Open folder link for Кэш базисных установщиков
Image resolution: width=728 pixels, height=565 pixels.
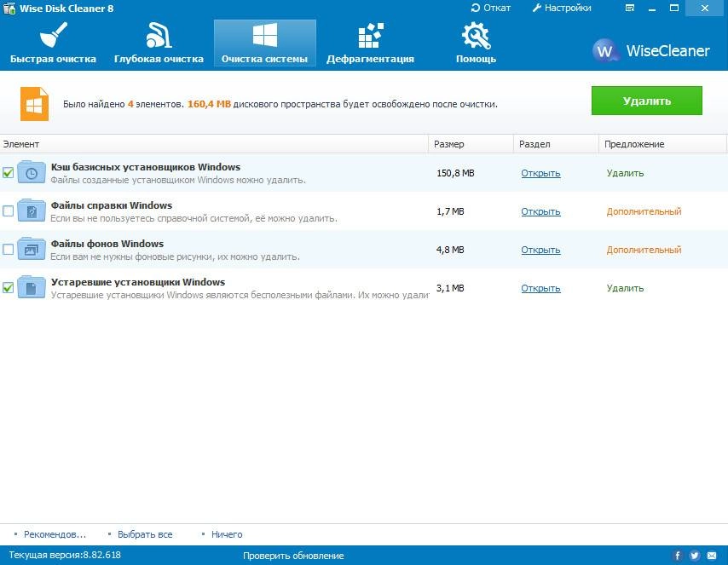point(540,173)
